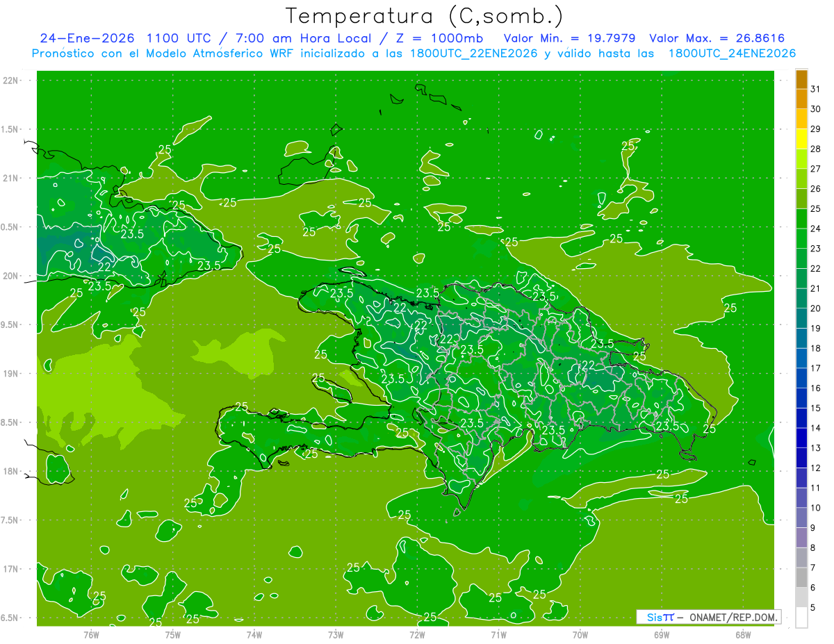Click the yellow swatch between 28 and 29
This screenshot has width=834, height=644.
[801, 139]
